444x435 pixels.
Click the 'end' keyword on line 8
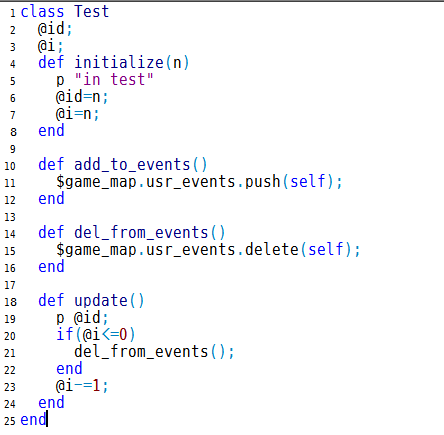click(51, 130)
